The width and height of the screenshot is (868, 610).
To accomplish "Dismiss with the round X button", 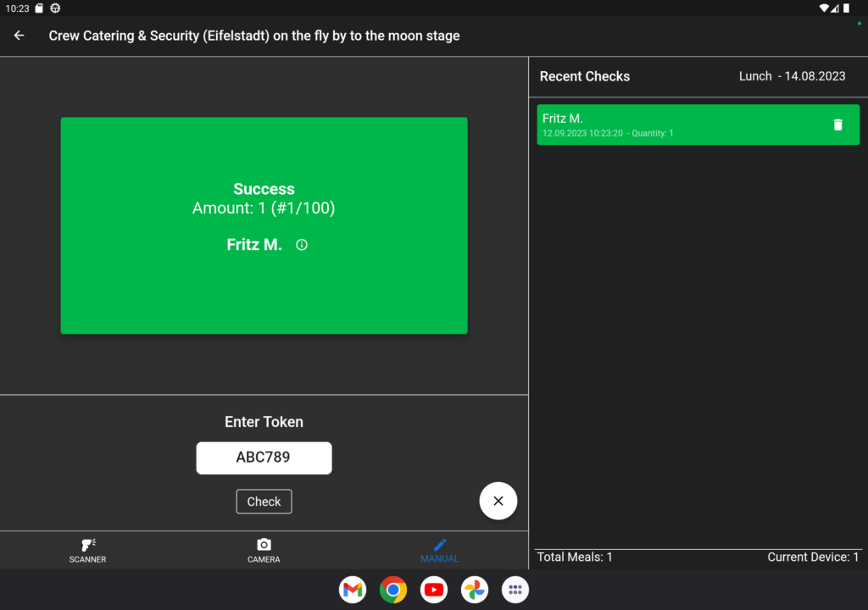I will click(x=498, y=501).
